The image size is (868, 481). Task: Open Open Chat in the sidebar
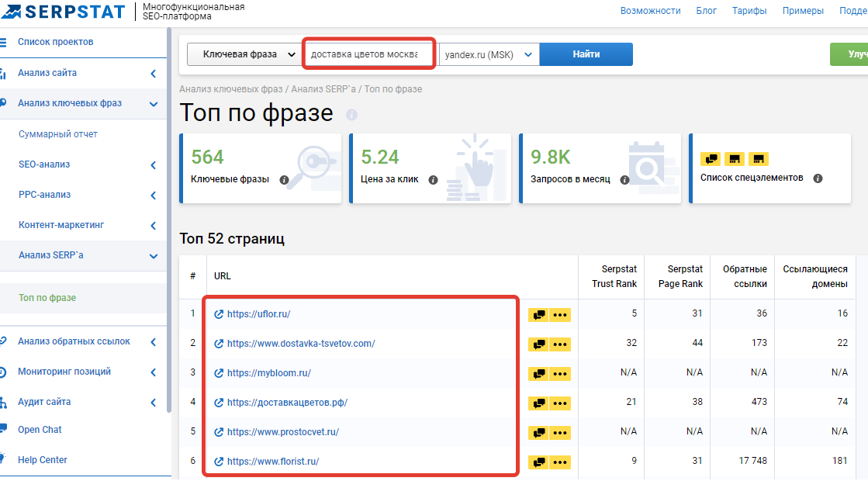click(40, 430)
